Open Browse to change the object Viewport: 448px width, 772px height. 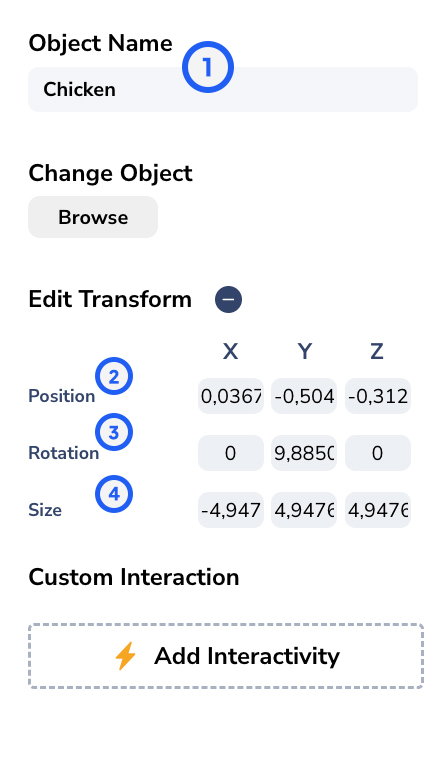coord(93,217)
